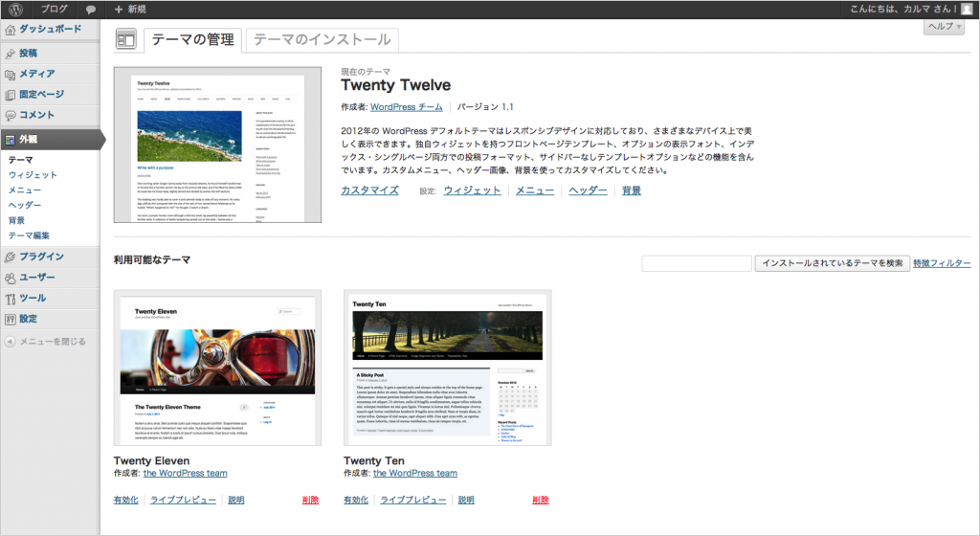Click ヘッダー link under current theme
This screenshot has height=536, width=980.
pyautogui.click(x=588, y=190)
